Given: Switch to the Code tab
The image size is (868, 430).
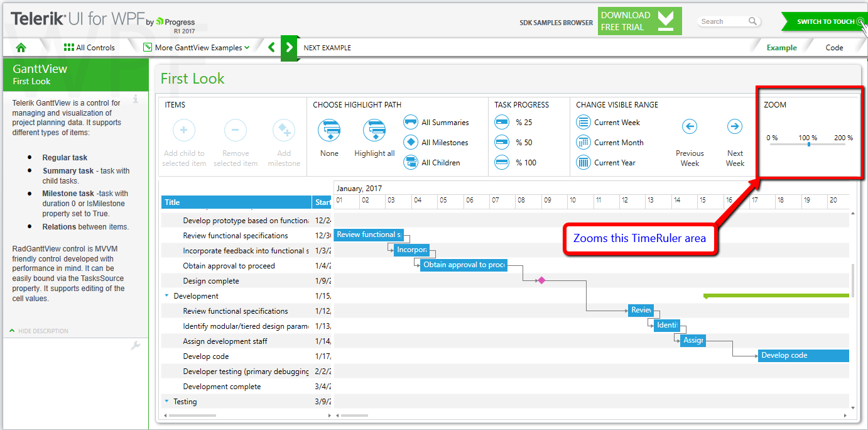Looking at the screenshot, I should 834,48.
